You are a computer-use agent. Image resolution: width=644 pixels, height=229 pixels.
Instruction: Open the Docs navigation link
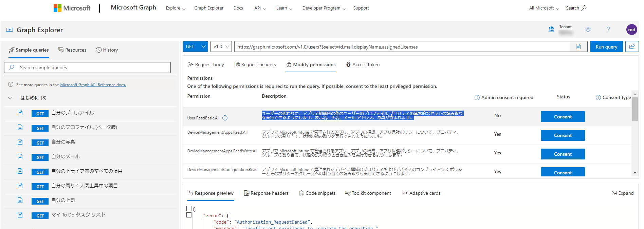(238, 8)
